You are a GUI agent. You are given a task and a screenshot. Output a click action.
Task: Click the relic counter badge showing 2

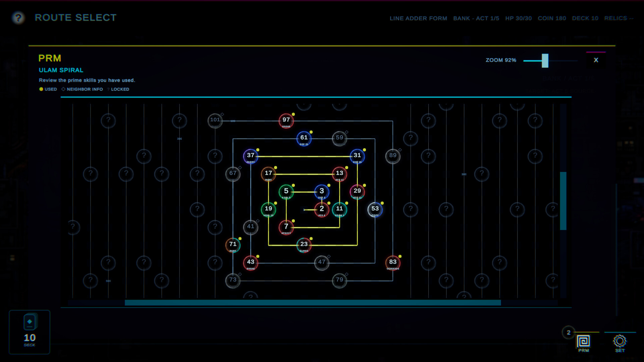pos(569,333)
